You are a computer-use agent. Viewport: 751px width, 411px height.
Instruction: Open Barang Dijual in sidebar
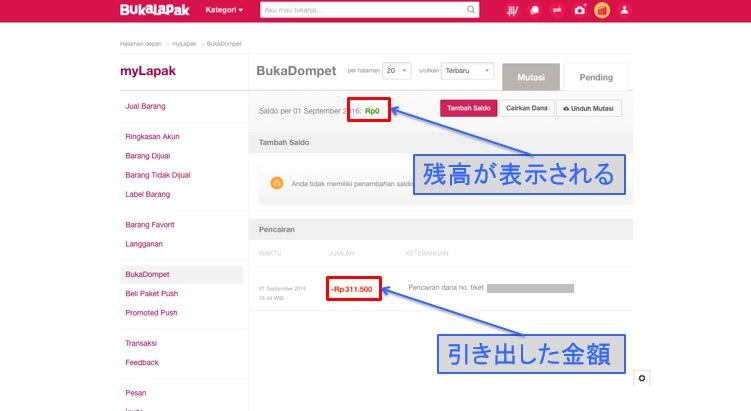pyautogui.click(x=148, y=156)
